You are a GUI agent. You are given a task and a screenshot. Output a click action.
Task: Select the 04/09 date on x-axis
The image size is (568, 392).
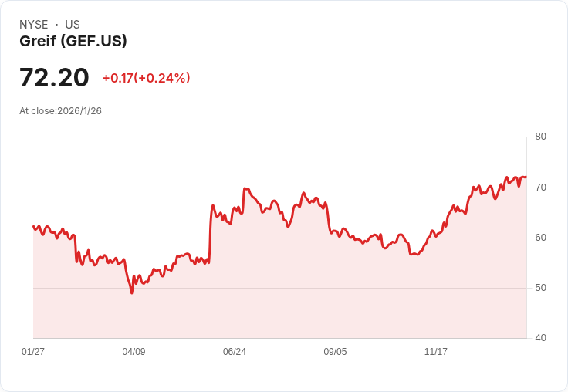click(134, 352)
